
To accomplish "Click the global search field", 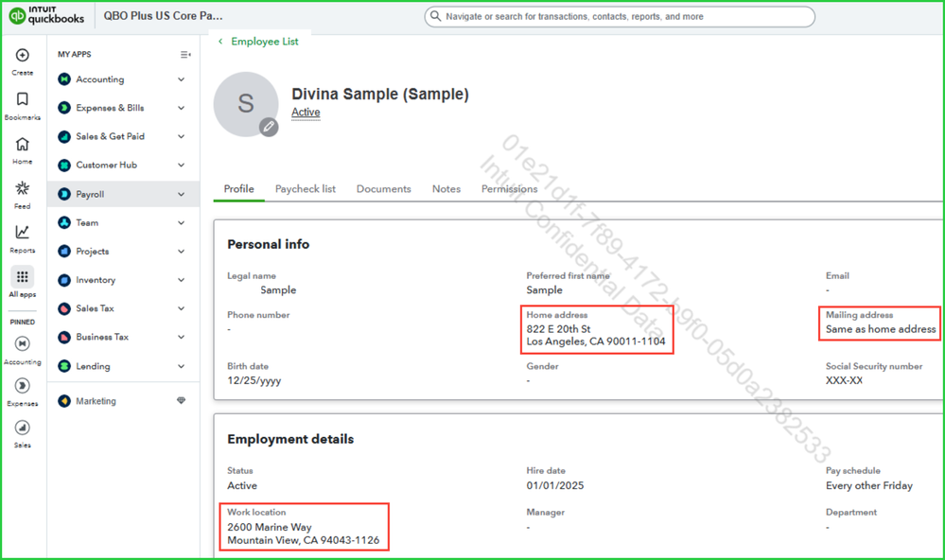I will (620, 16).
